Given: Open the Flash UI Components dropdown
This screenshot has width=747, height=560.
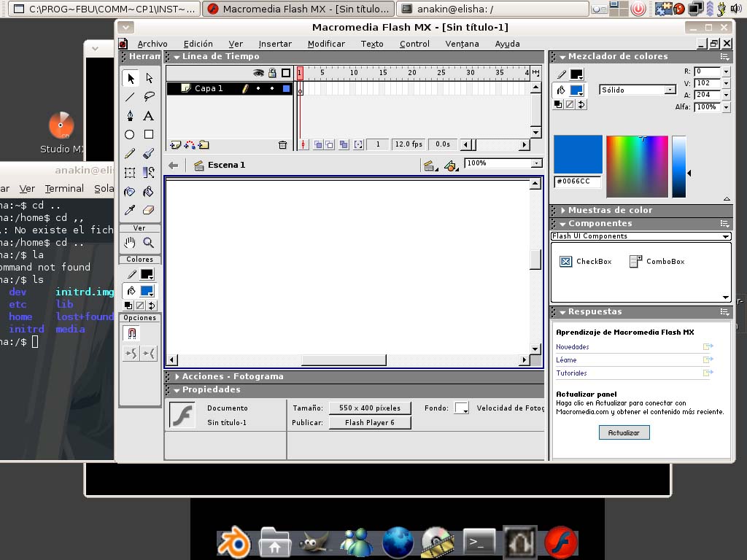Looking at the screenshot, I should coord(725,236).
